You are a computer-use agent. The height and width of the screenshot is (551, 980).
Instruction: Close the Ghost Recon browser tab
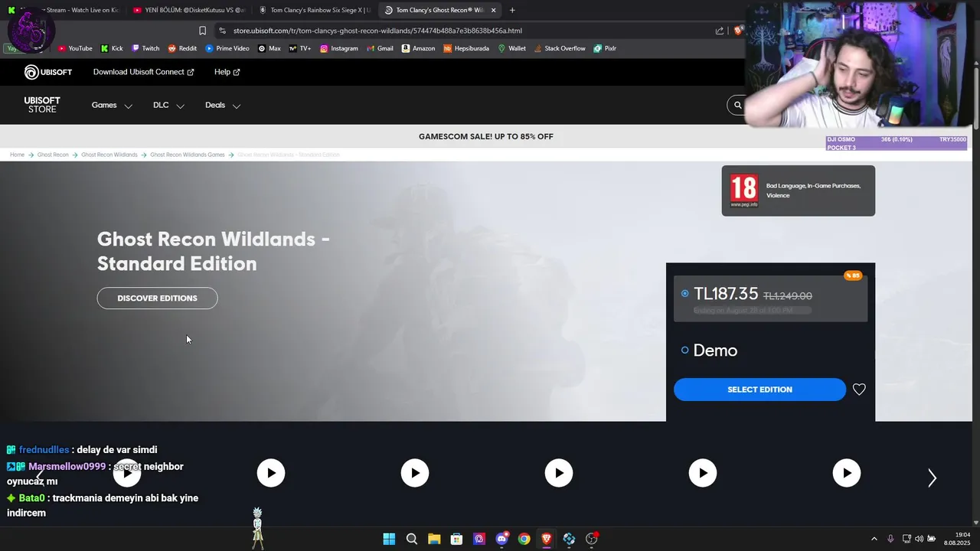[x=493, y=10]
